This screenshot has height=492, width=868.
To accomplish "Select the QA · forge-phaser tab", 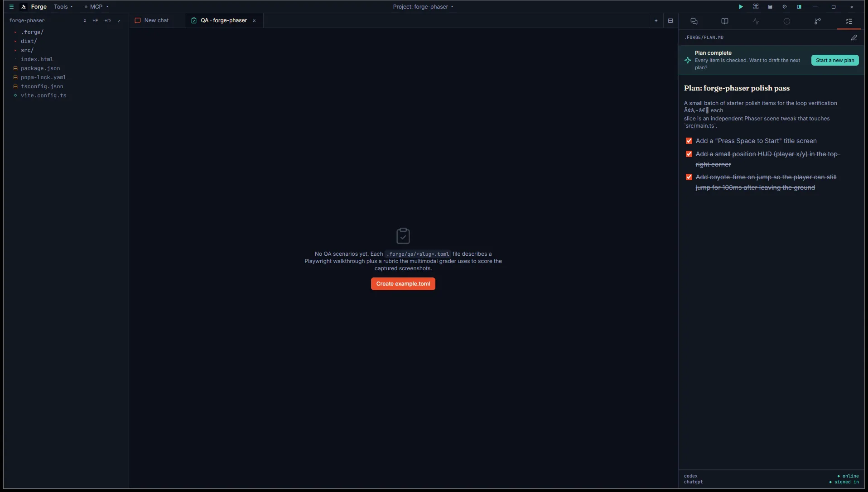I will (x=224, y=20).
